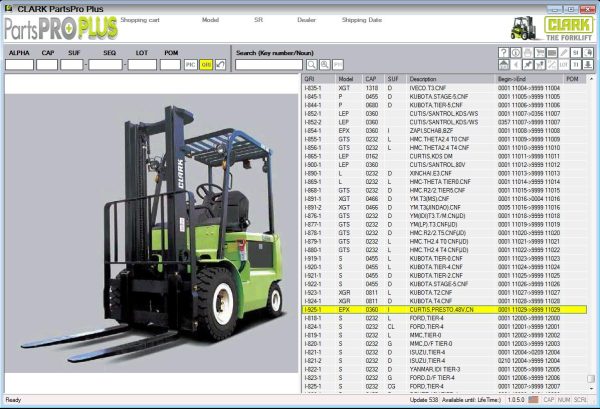Click the SEQ input field

coord(106,65)
